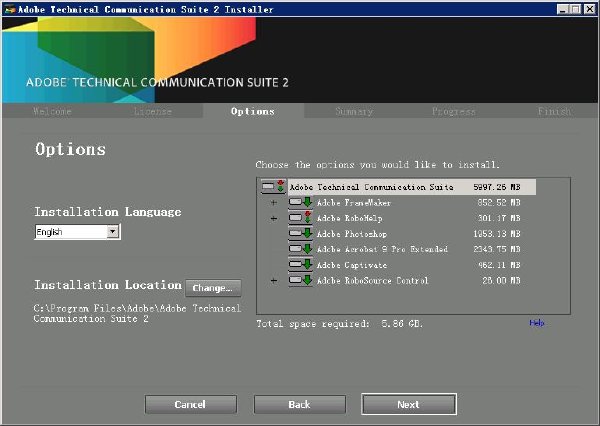Open install options icon for Adobe Captivate
600x426 pixels.
click(x=300, y=265)
